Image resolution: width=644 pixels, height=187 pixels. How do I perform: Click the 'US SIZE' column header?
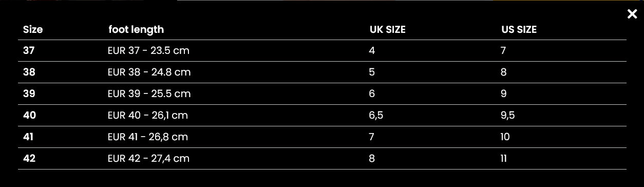click(519, 30)
